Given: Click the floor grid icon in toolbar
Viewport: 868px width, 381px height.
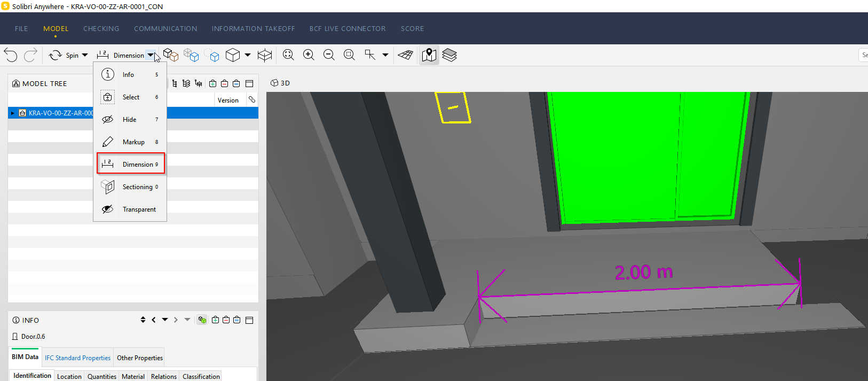Looking at the screenshot, I should [x=406, y=55].
